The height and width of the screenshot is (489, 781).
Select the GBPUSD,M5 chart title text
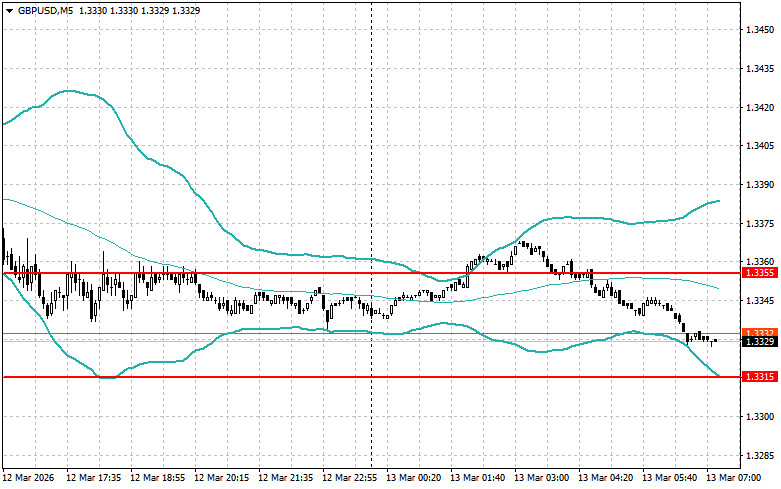45,10
